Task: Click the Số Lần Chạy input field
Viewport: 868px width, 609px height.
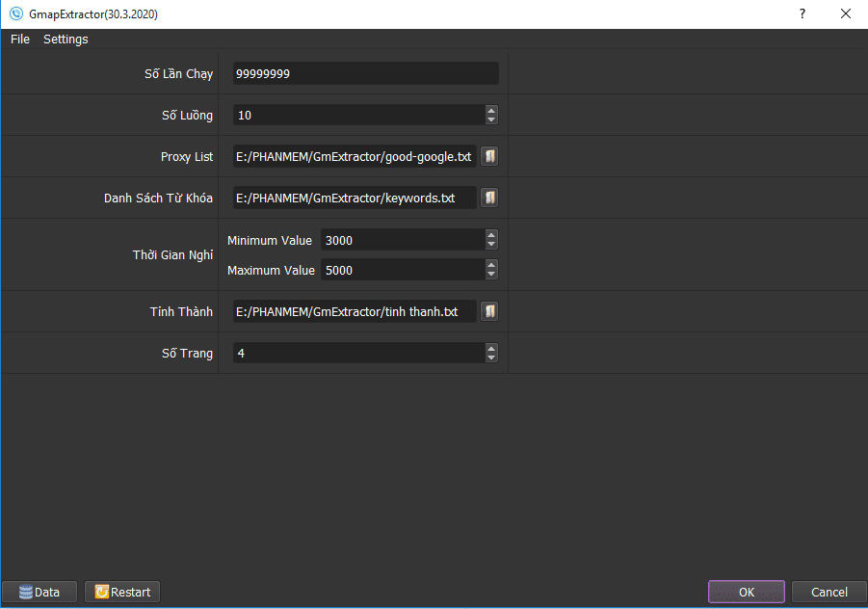Action: click(x=365, y=73)
